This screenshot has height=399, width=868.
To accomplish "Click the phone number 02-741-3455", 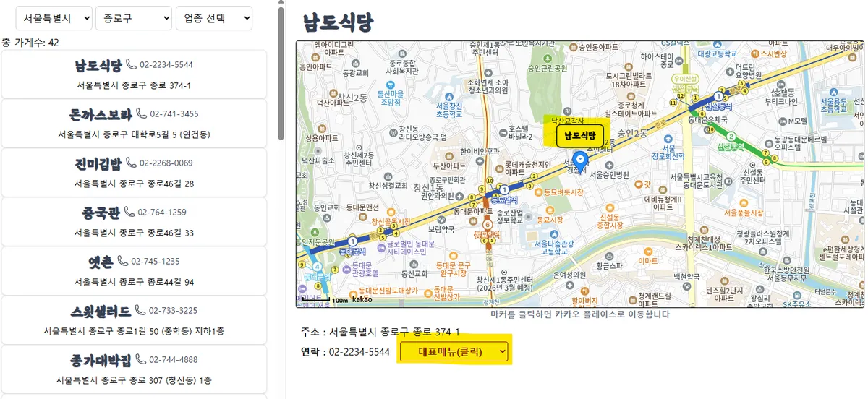I will click(174, 114).
